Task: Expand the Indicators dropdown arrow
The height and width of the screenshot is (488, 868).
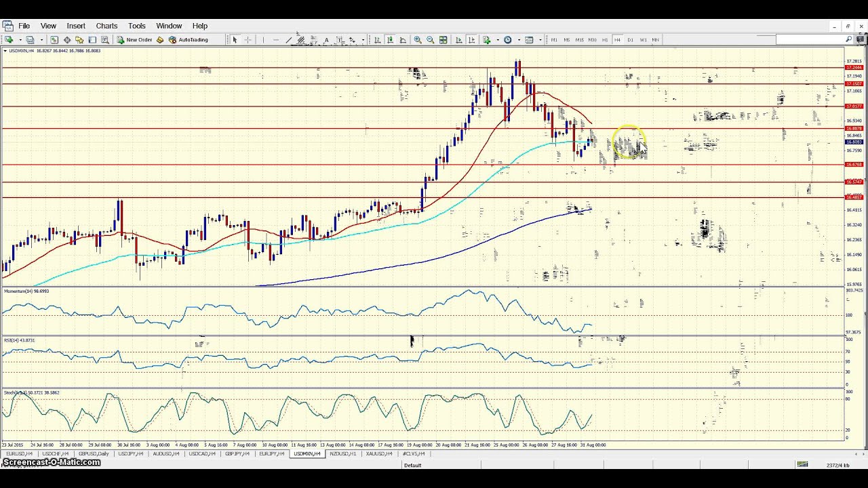Action: [498, 40]
